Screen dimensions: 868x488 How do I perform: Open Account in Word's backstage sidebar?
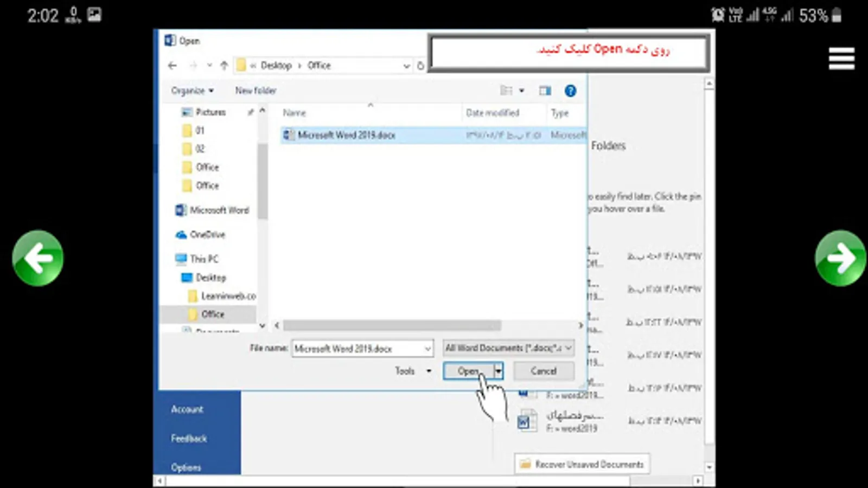pyautogui.click(x=187, y=409)
